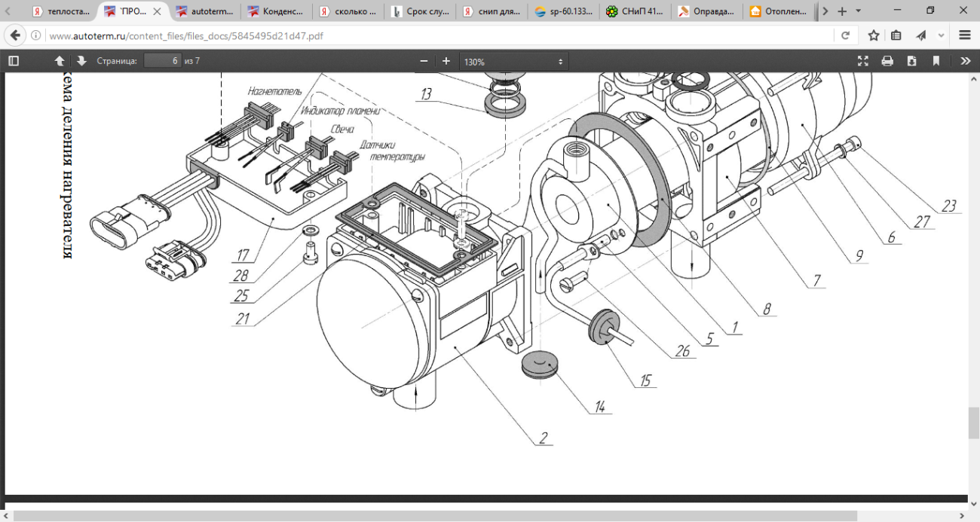The width and height of the screenshot is (980, 522).
Task: Zoom out of the PDF
Action: point(424,61)
